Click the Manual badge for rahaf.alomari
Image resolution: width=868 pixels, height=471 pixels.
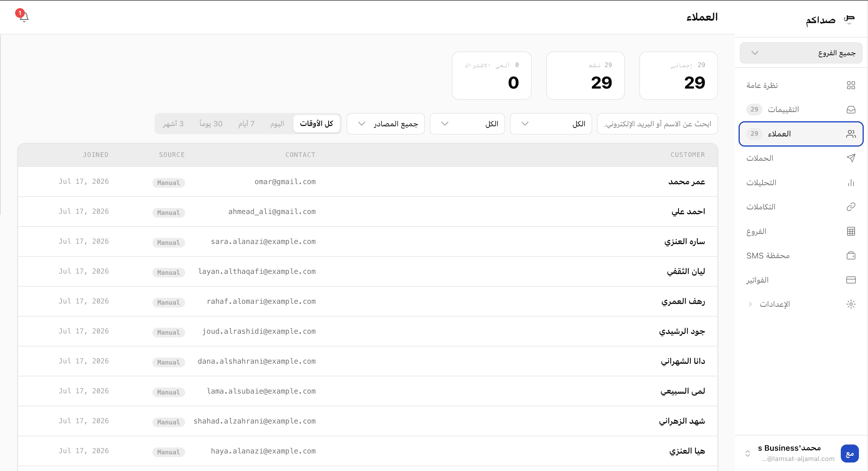click(x=168, y=303)
